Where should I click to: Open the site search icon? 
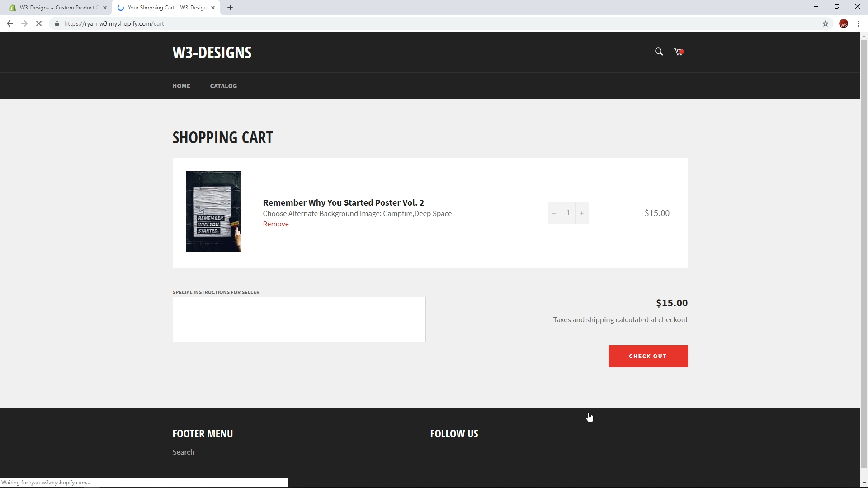click(659, 52)
